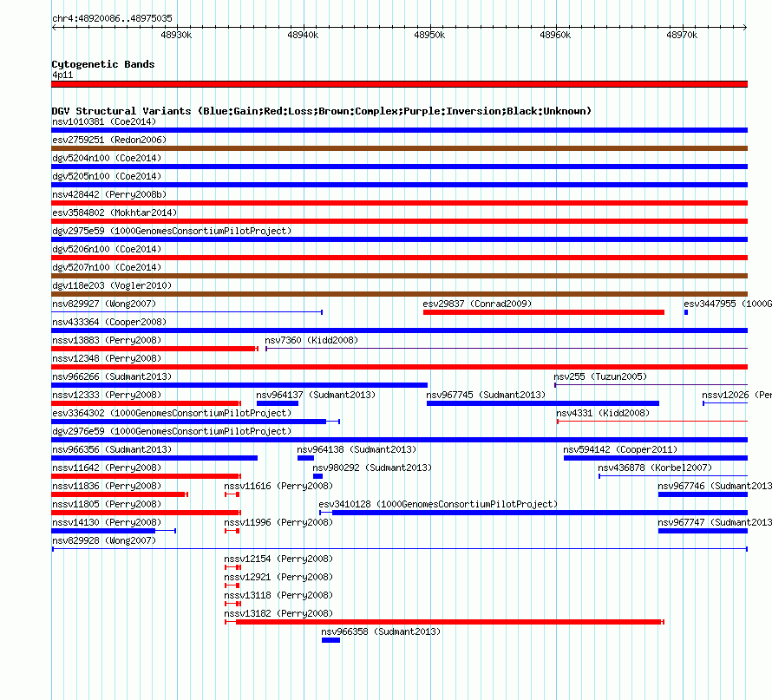Click the dgv5206n100 (Coe2014) label

107,249
